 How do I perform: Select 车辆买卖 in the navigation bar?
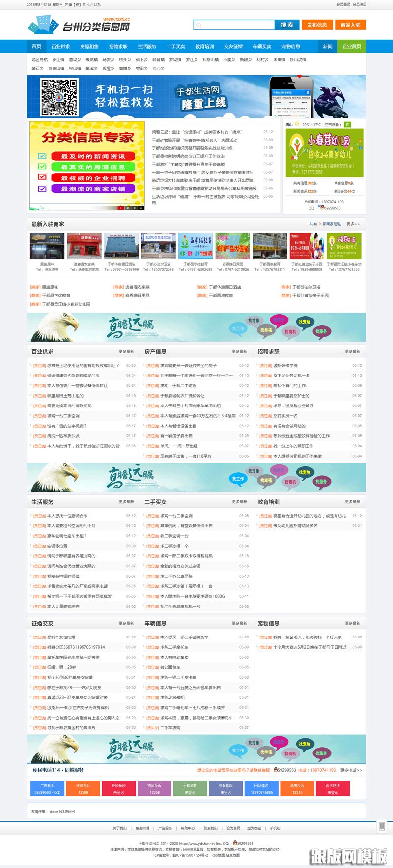pos(262,46)
